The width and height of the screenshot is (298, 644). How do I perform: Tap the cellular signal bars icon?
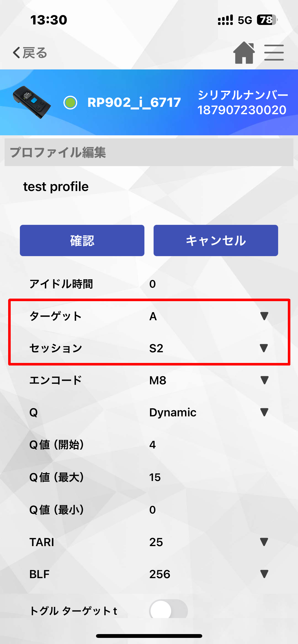225,20
